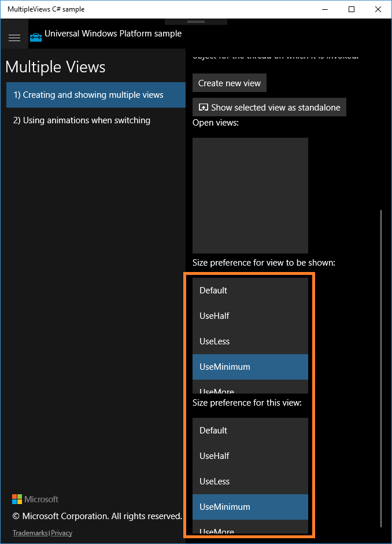Image resolution: width=392 pixels, height=544 pixels.
Task: Select Default under 'Size preference for this view'
Action: pyautogui.click(x=250, y=430)
